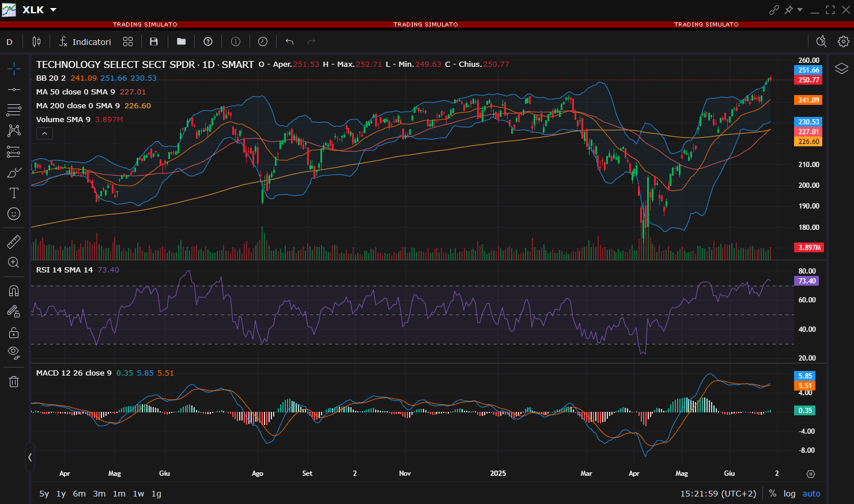Open the quick search icon
854x504 pixels.
pos(821,41)
